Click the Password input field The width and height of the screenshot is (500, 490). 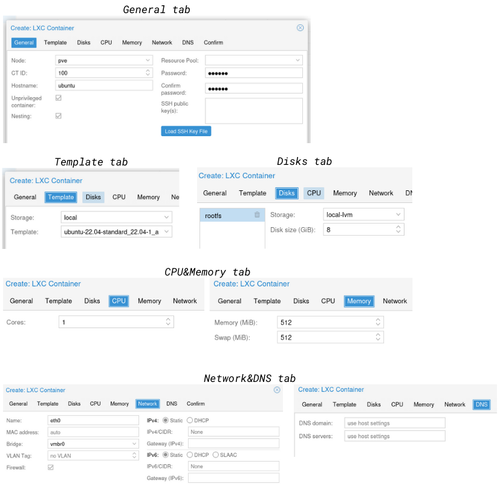(x=254, y=73)
